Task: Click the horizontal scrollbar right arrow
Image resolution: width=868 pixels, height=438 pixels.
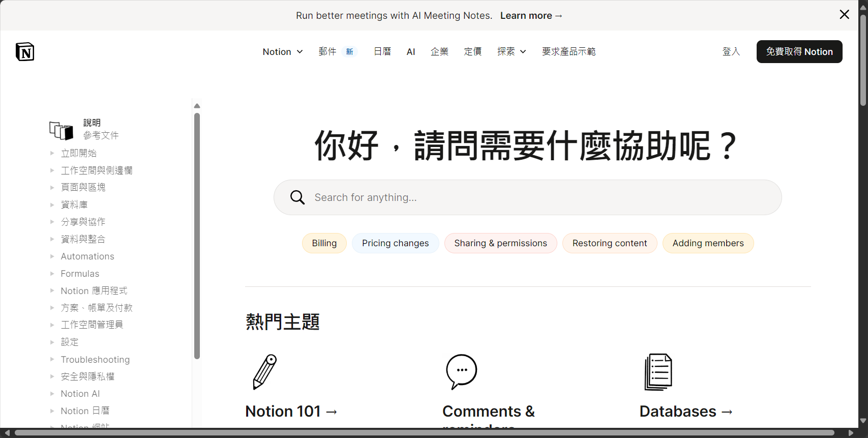Action: point(851,433)
